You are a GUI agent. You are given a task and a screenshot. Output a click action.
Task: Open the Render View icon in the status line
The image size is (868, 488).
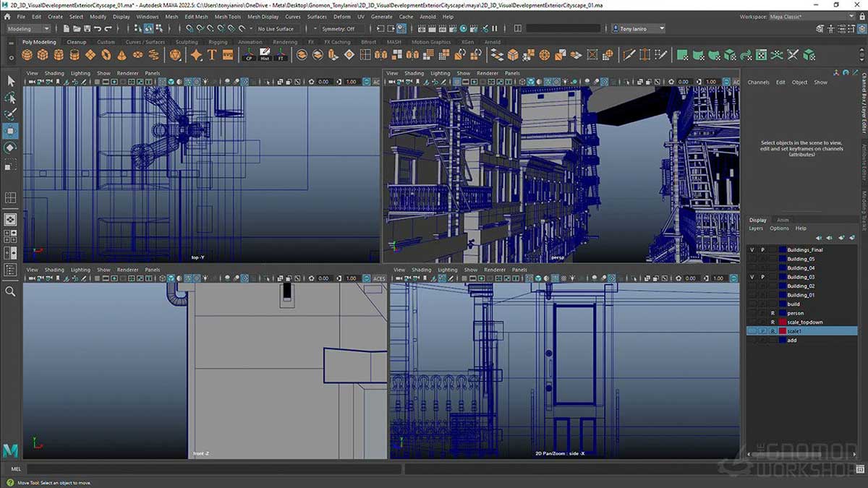pyautogui.click(x=421, y=29)
